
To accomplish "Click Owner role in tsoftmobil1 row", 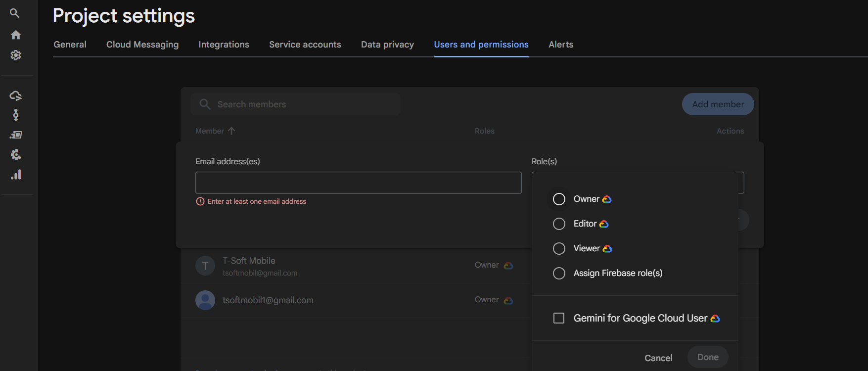I will point(487,300).
